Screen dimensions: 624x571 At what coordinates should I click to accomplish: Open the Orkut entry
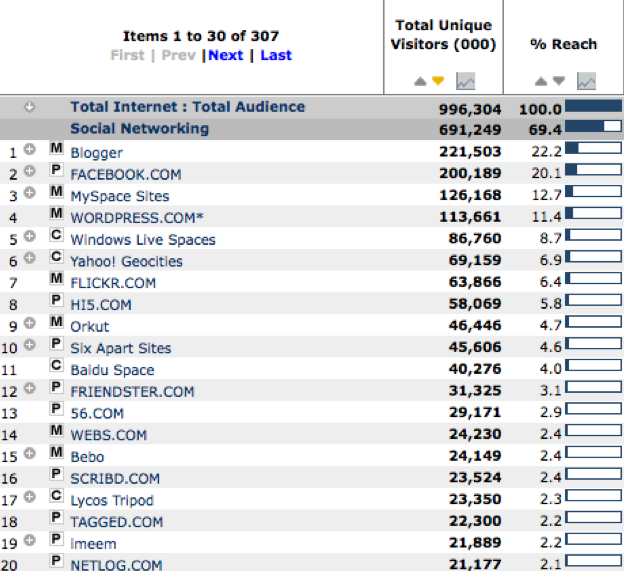(90, 326)
